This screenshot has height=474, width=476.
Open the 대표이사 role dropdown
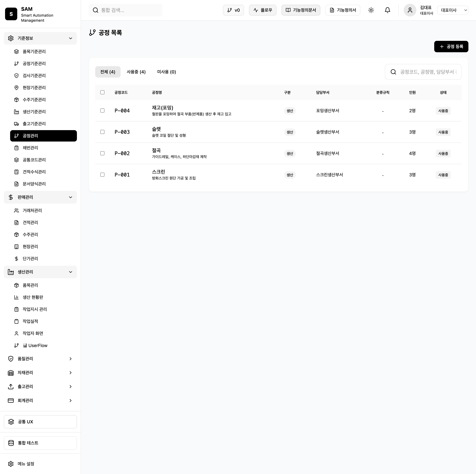click(453, 10)
